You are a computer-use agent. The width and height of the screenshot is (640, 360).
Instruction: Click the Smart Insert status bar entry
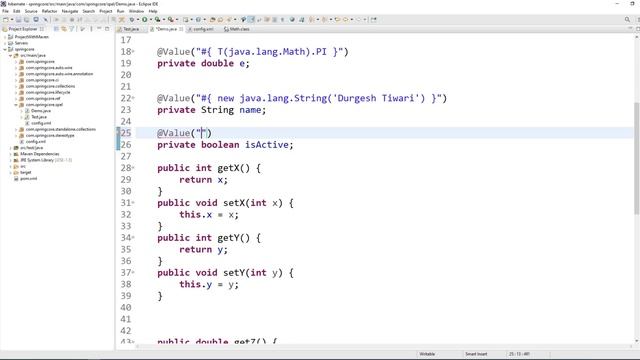pyautogui.click(x=476, y=354)
